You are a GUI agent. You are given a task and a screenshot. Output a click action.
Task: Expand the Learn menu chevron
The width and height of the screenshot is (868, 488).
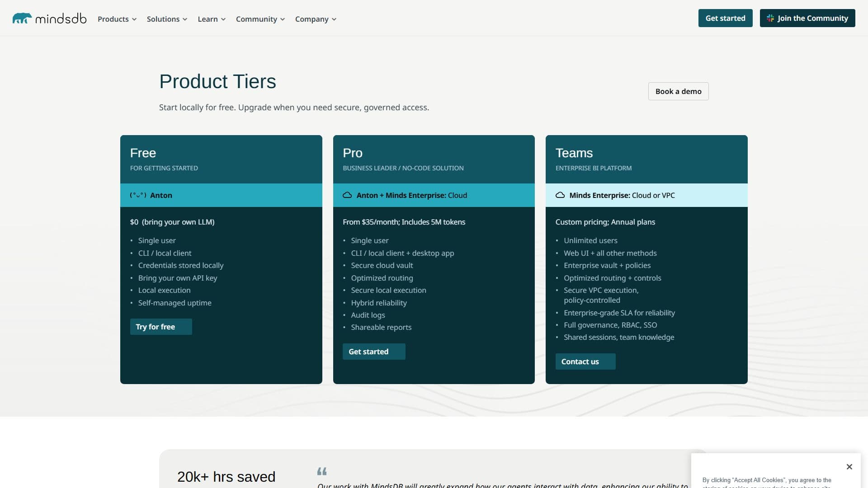tap(223, 19)
